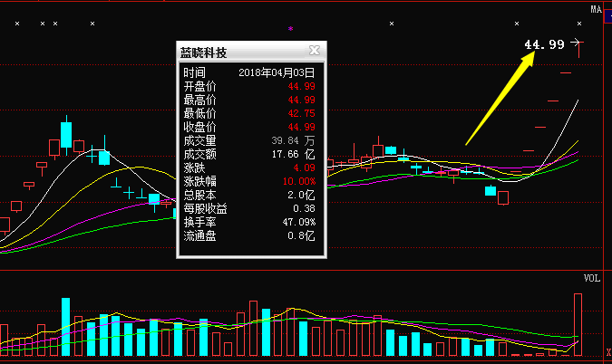This screenshot has height=364, width=612.
Task: Click the tallest red volume bar at right
Action: [577, 321]
